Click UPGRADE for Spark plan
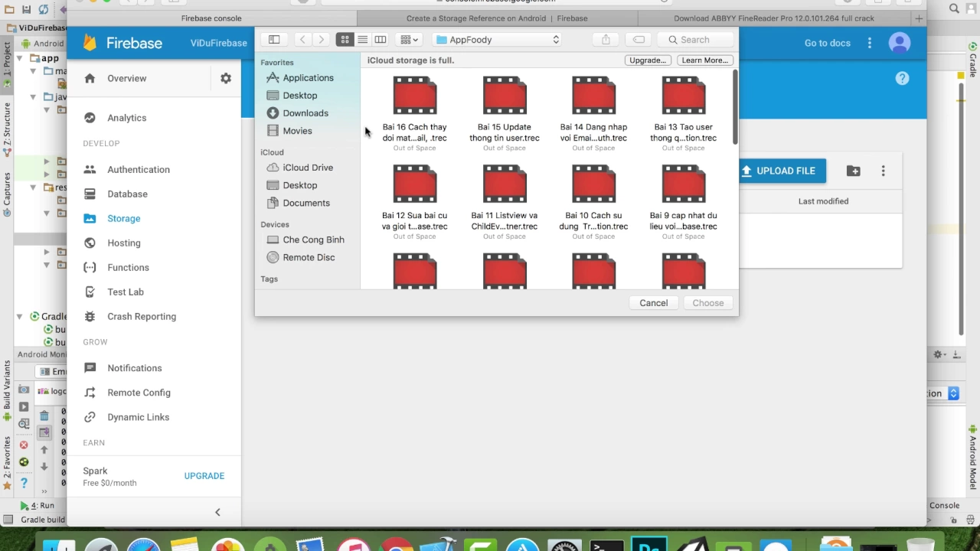980x551 pixels. tap(204, 476)
